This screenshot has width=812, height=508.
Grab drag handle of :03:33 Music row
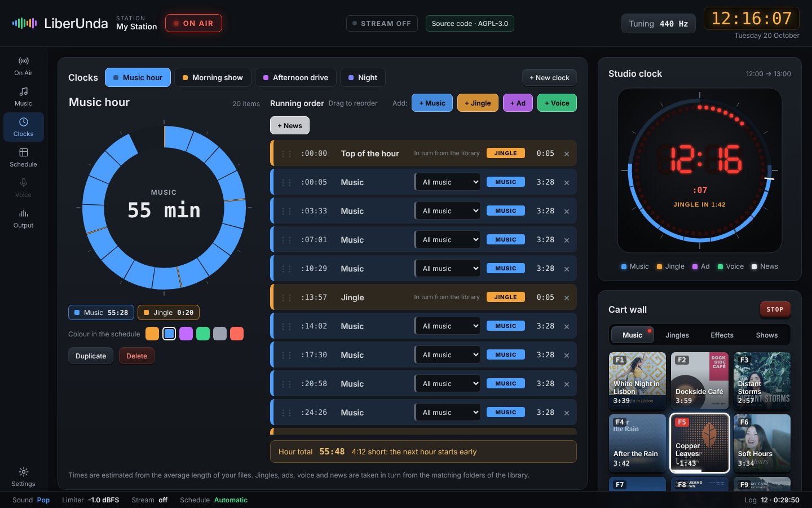(x=286, y=211)
